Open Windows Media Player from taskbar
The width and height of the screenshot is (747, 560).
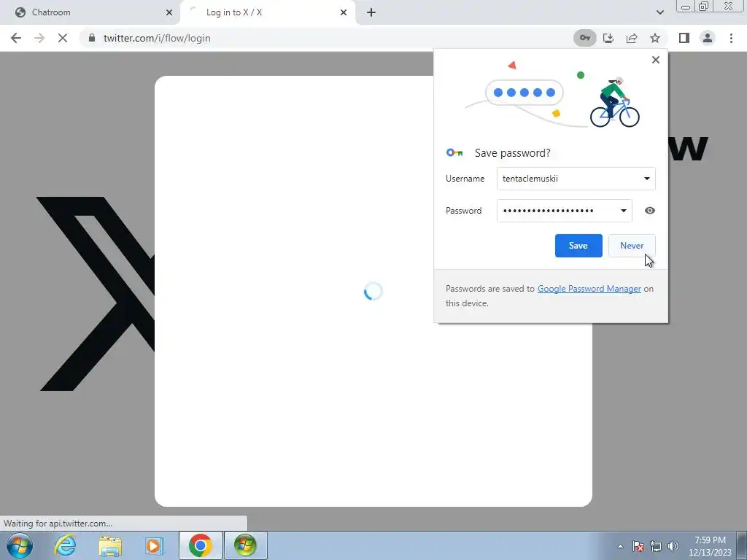[155, 545]
